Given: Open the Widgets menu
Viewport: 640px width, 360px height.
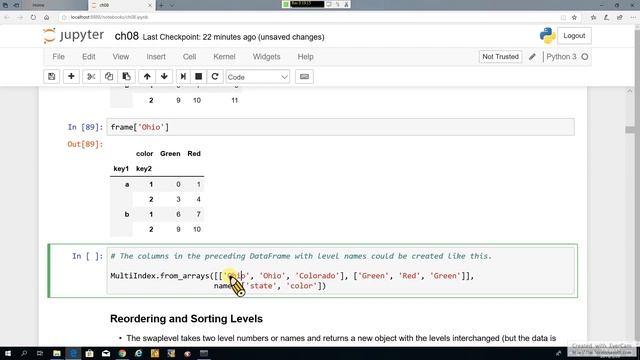Looking at the screenshot, I should coord(267,57).
